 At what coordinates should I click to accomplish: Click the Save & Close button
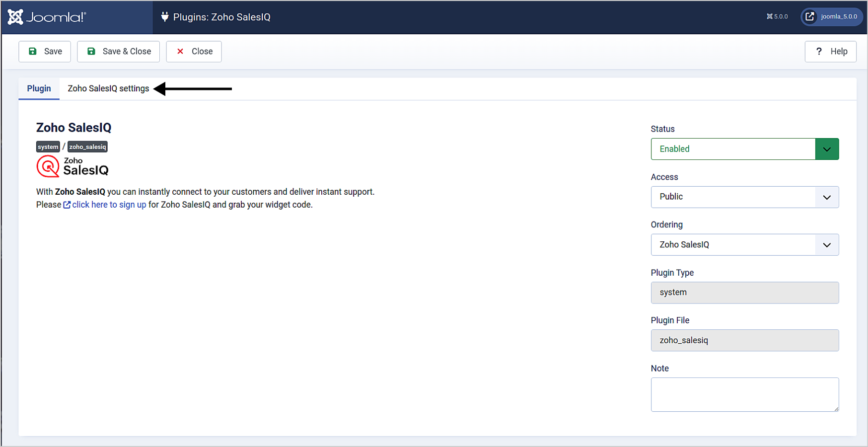pos(118,51)
